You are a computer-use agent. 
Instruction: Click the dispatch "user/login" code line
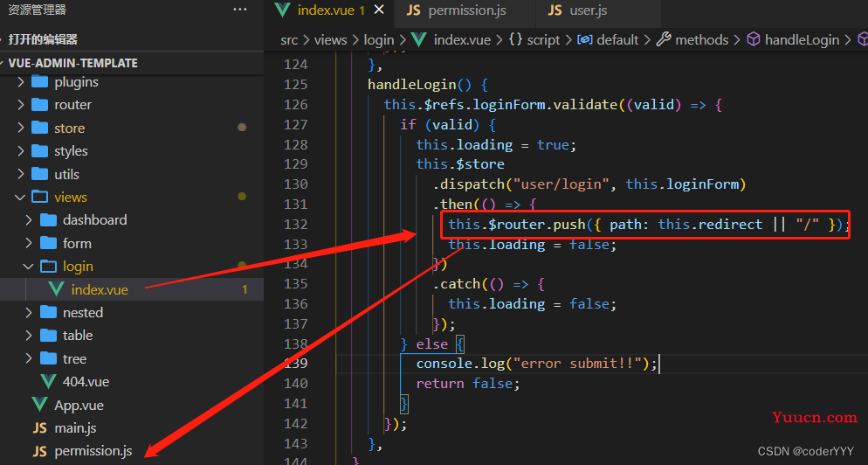coord(589,184)
